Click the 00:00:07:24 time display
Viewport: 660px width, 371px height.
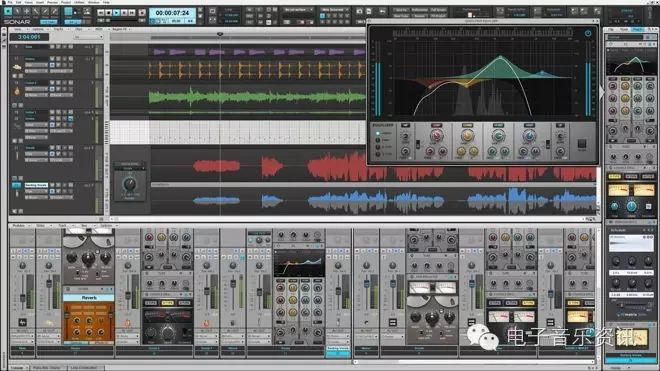(x=172, y=13)
